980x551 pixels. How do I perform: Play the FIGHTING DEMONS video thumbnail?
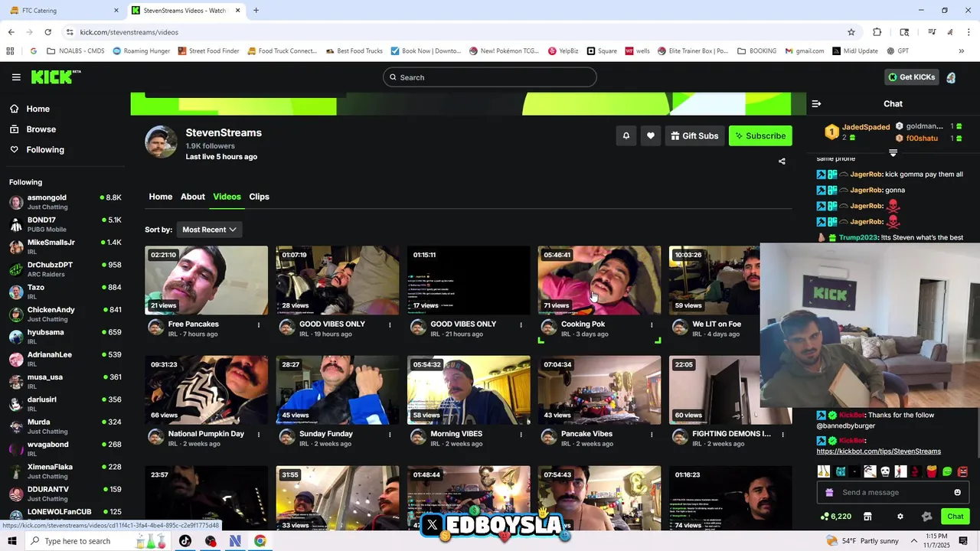pos(730,390)
